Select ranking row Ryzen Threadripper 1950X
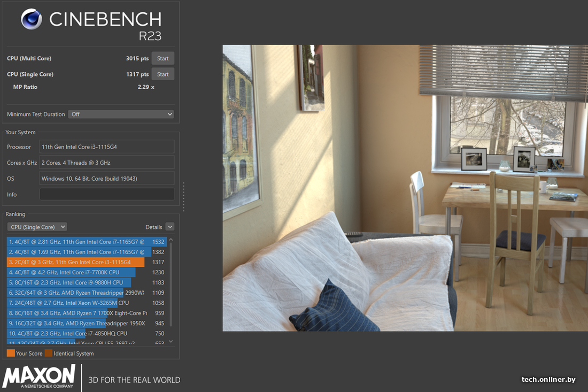The height and width of the screenshot is (392, 588). coord(87,323)
